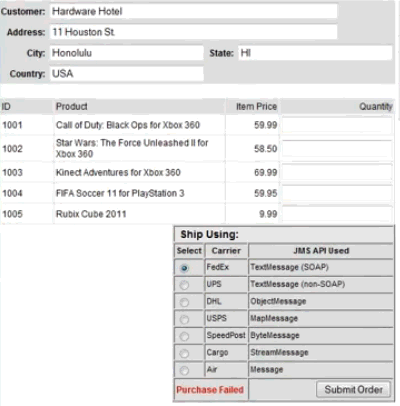The image size is (400, 406).
Task: Click the Purchase Failed message
Action: [x=210, y=390]
